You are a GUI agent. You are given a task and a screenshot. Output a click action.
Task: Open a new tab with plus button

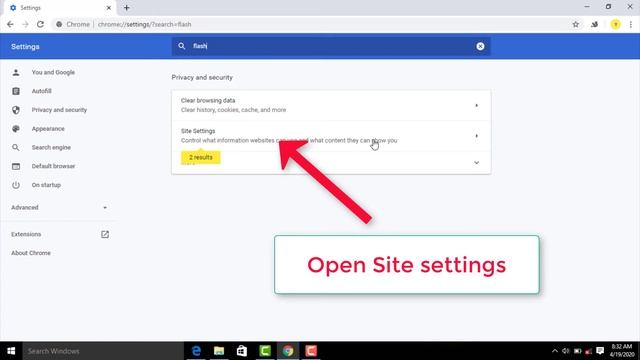[127, 8]
